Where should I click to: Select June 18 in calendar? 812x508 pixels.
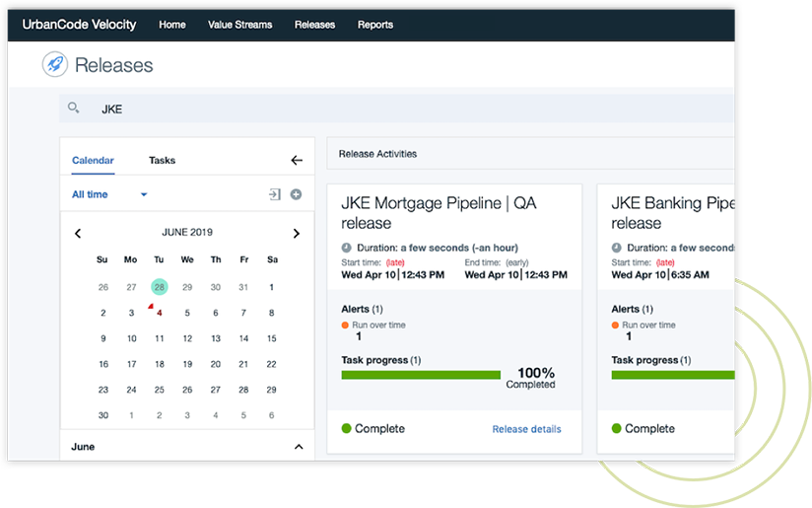coord(160,364)
